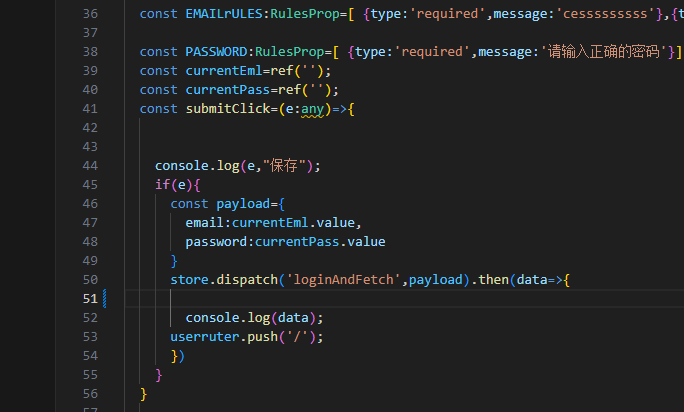Click the const keyword on line 41
Image resolution: width=684 pixels, height=412 pixels.
pos(159,108)
